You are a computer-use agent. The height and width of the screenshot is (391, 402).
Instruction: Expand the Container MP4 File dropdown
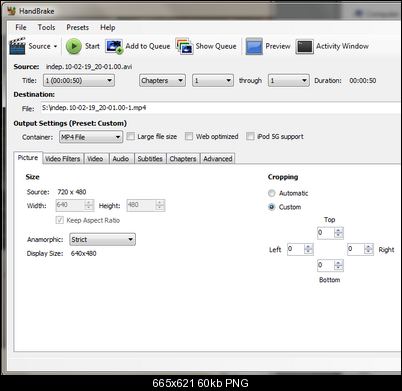point(91,137)
